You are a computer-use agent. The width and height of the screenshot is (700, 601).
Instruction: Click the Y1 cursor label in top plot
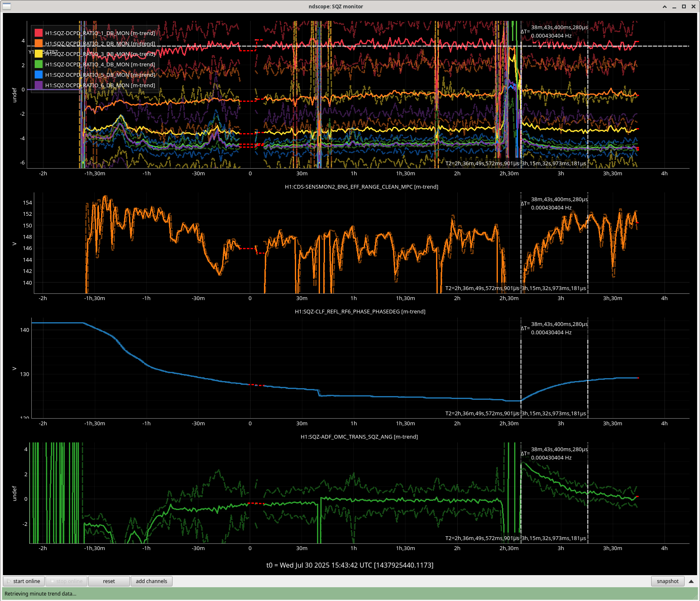click(31, 52)
